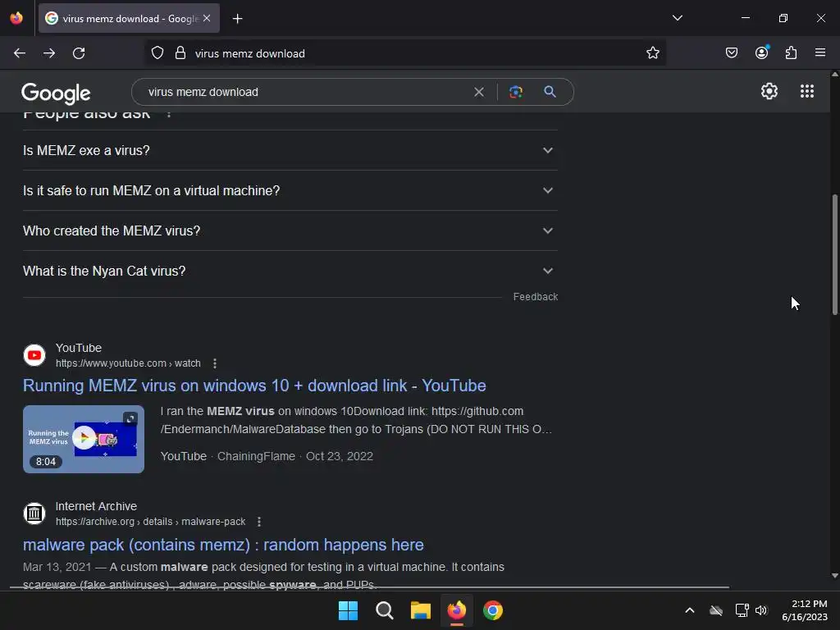Open 'malware pack (contains memz)' result
This screenshot has width=840, height=630.
223,545
